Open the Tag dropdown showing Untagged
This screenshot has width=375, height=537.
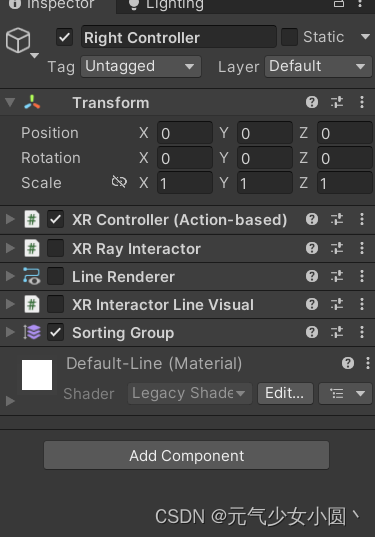click(141, 66)
